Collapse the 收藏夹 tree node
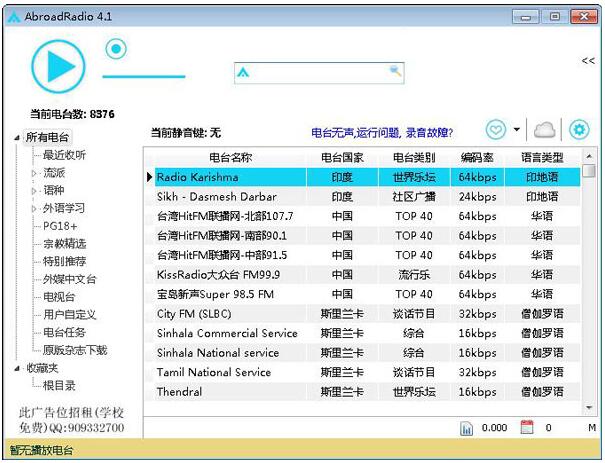The width and height of the screenshot is (605, 463). tap(17, 368)
